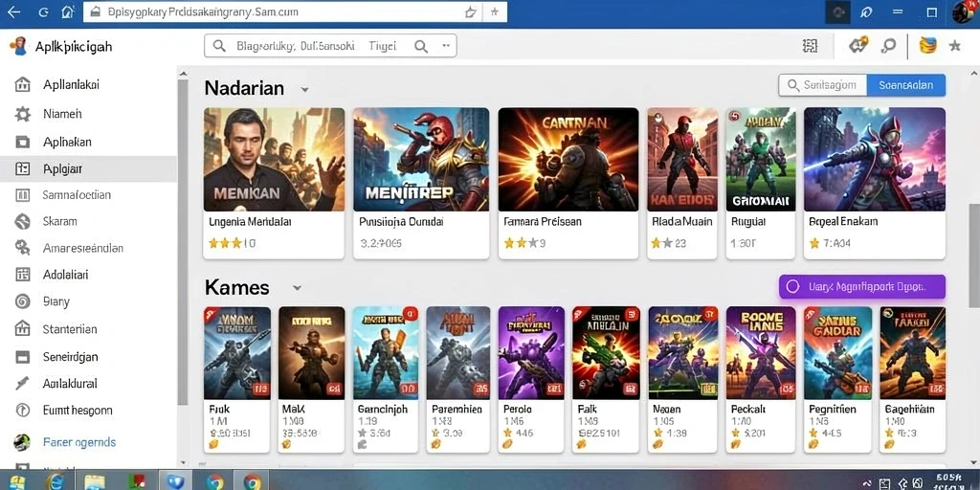Click the Amlakdural pencil icon

[x=23, y=383]
